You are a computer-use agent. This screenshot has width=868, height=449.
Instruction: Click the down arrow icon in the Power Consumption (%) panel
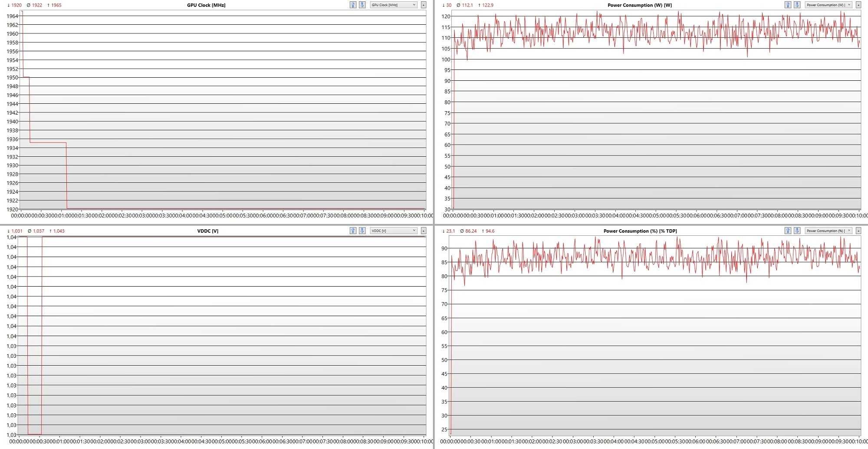[797, 231]
